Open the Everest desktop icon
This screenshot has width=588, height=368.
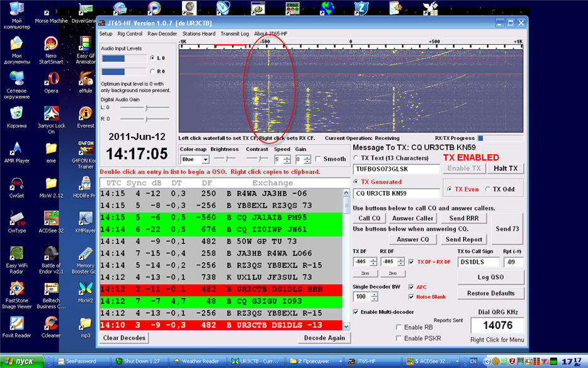[x=86, y=118]
